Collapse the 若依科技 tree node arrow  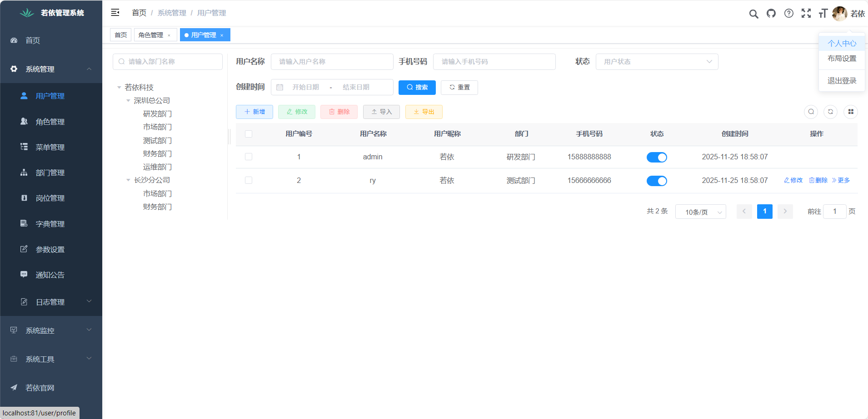click(119, 87)
